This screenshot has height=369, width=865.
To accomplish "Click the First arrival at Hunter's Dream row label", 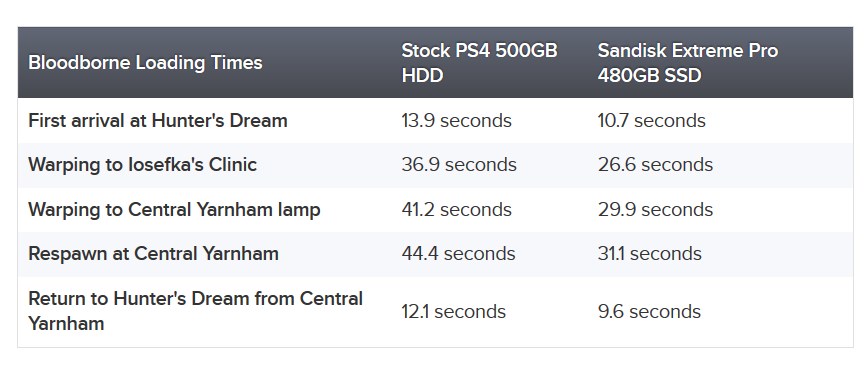I will (x=158, y=120).
